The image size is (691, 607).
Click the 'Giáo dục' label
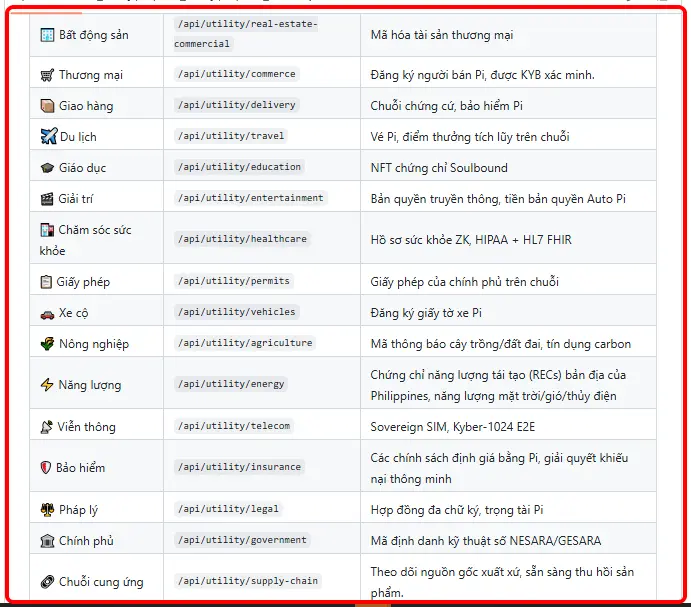82,168
